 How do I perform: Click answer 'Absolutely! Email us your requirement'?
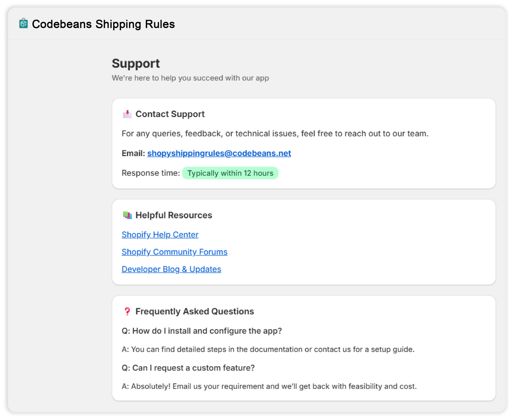269,386
